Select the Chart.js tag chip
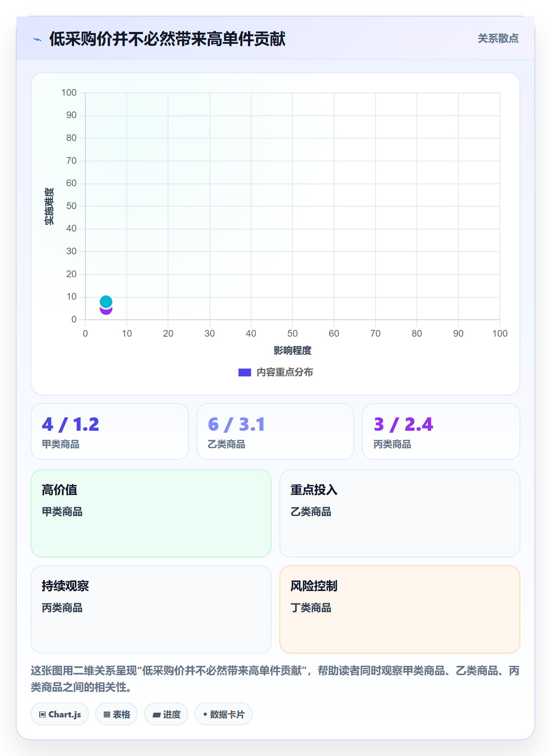This screenshot has width=551, height=756. click(60, 714)
